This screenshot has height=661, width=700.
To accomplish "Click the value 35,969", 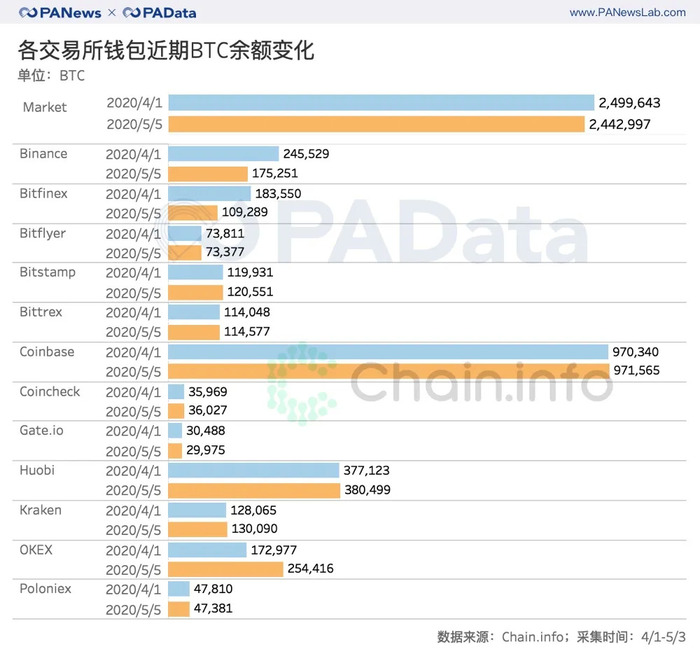I will tap(208, 391).
